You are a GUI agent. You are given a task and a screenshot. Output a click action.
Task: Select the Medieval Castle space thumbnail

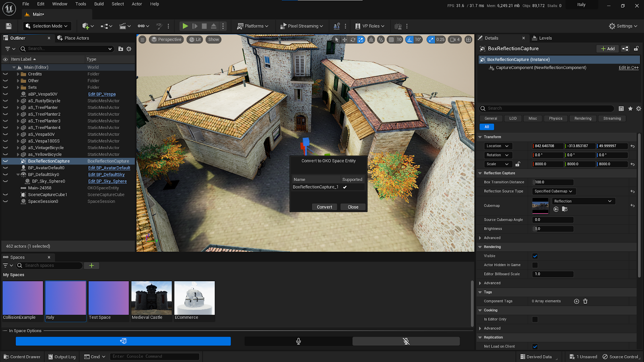[x=151, y=298]
